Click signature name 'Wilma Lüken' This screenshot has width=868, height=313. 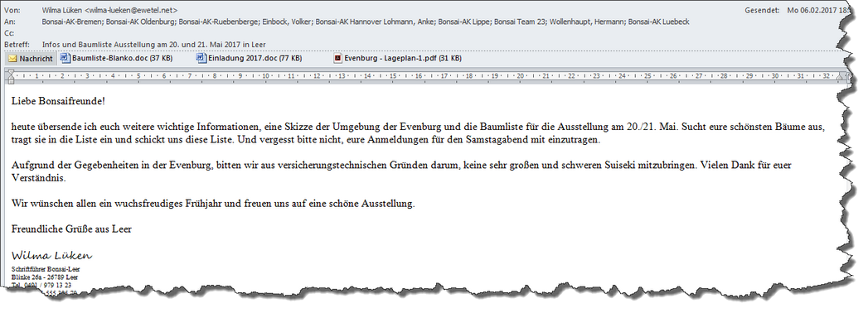tap(52, 256)
